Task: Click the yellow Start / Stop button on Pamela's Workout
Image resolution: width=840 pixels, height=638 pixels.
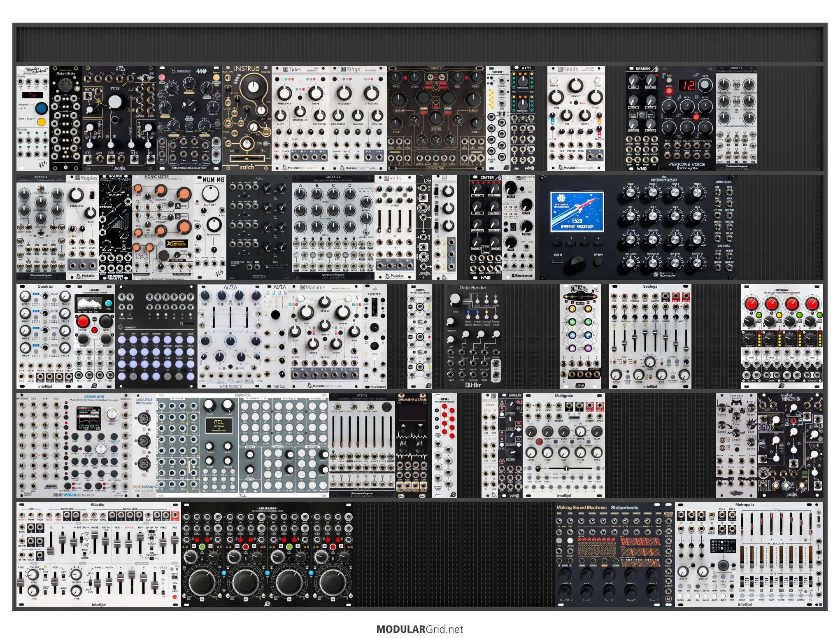Action: pyautogui.click(x=42, y=122)
